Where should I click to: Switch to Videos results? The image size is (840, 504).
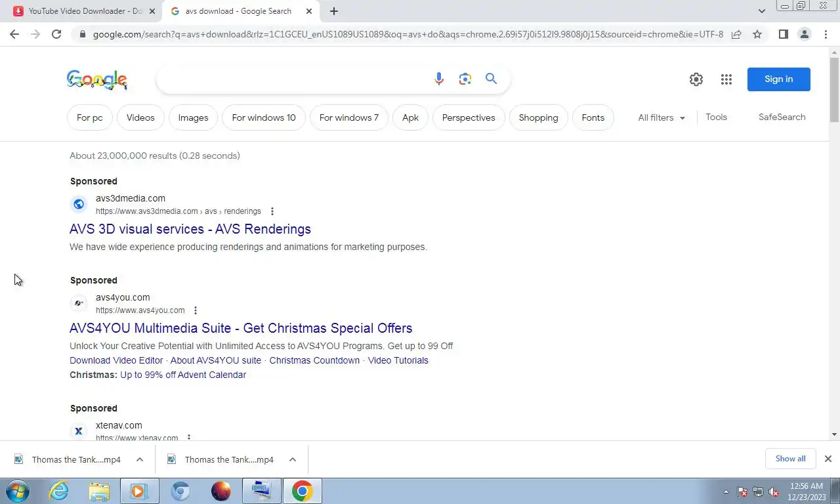pos(140,117)
